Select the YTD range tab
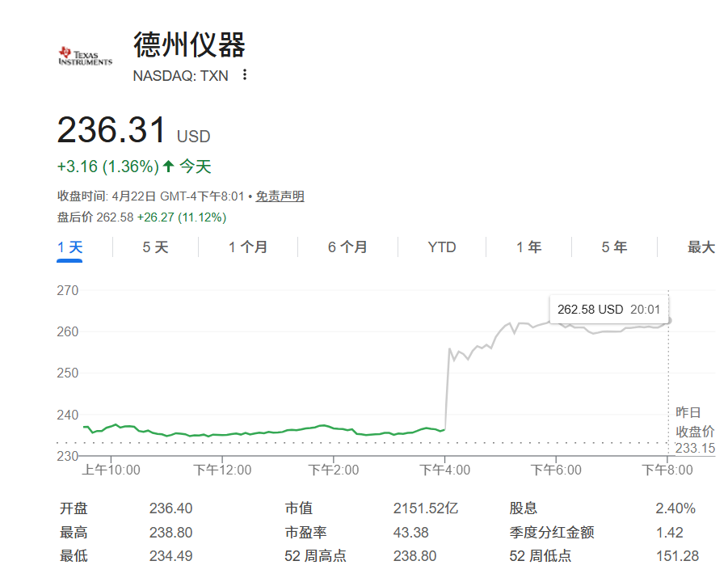Viewport: 728px width, 582px height. tap(442, 247)
